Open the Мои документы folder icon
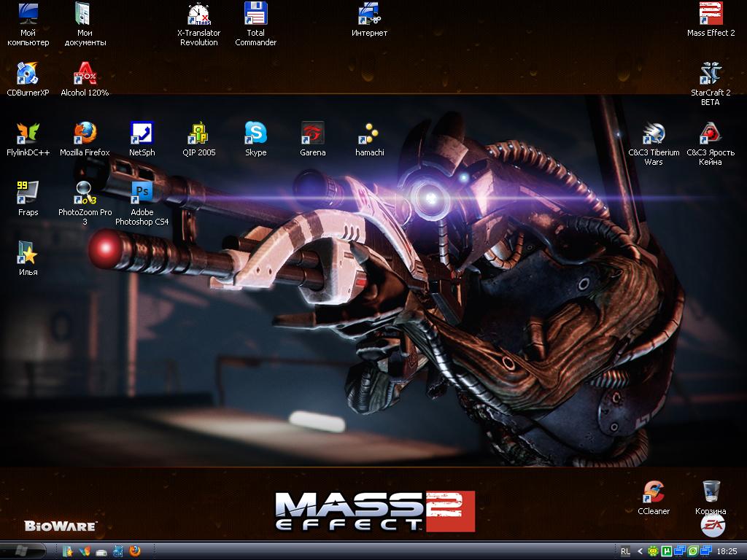Viewport: 747px width, 560px height. click(x=85, y=24)
